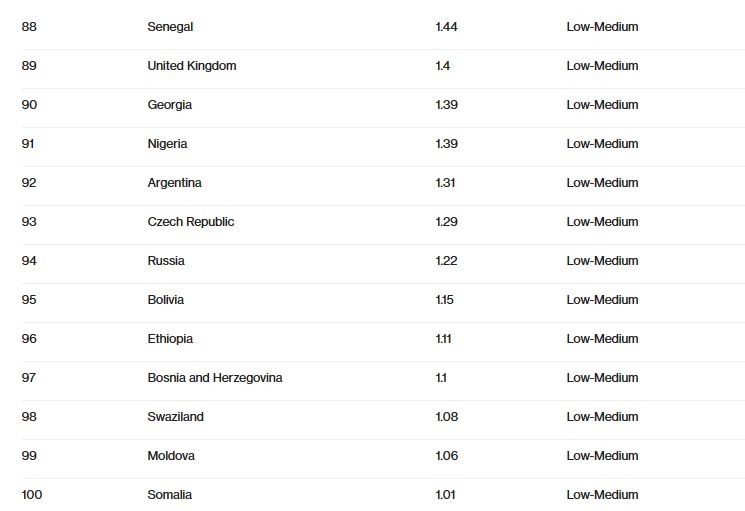The height and width of the screenshot is (511, 745).
Task: Click the Argentina country name
Action: click(x=174, y=183)
